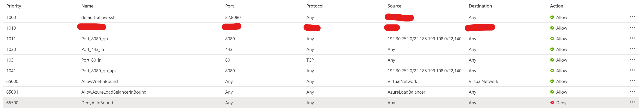Open the Port_8080_gh_api rule
This screenshot has height=110, width=644.
(x=98, y=71)
